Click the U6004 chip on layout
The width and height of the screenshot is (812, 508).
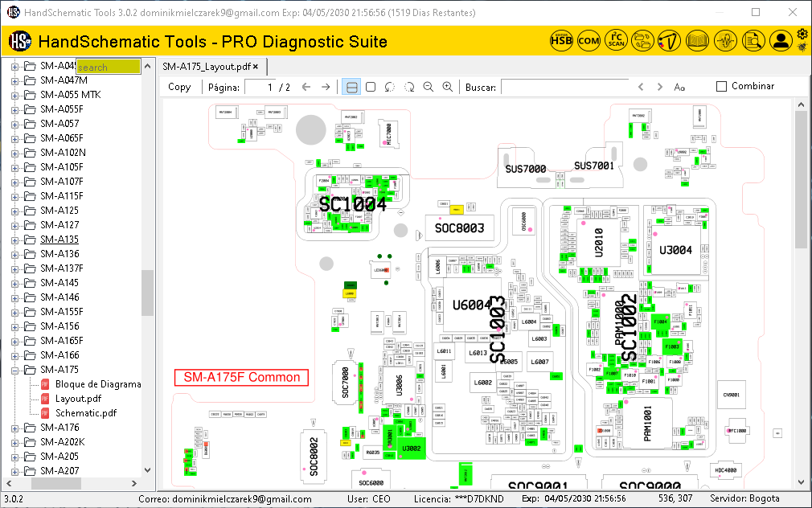coord(471,305)
